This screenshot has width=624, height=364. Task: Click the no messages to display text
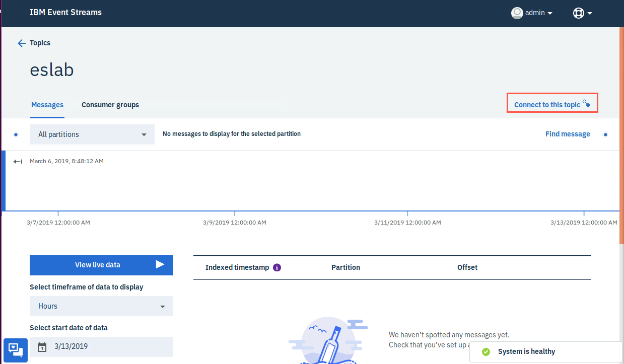(232, 134)
